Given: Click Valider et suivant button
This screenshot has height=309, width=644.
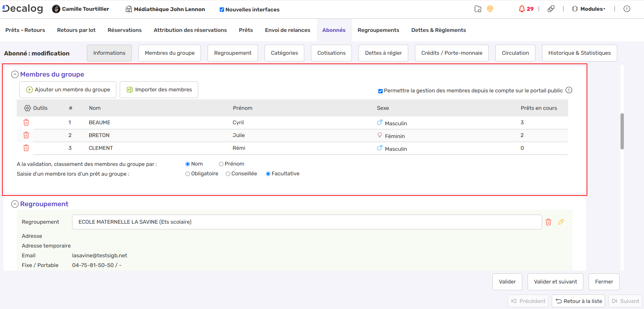Looking at the screenshot, I should pos(555,282).
